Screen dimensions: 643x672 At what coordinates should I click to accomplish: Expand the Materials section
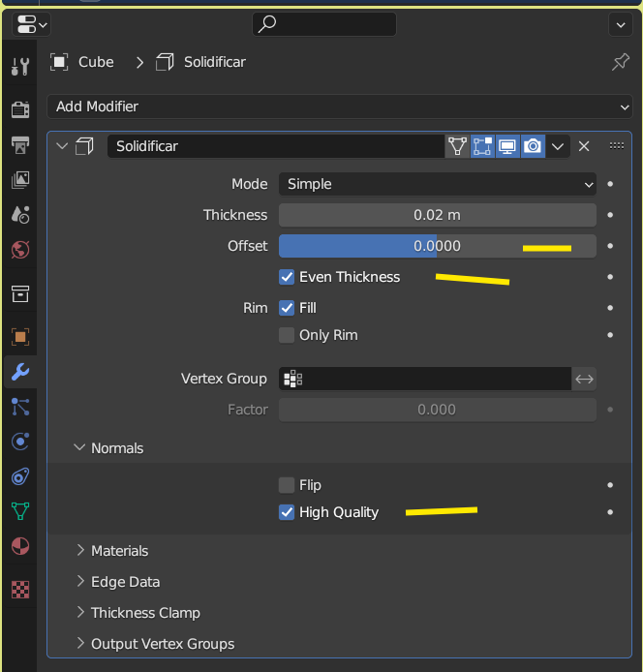[119, 551]
